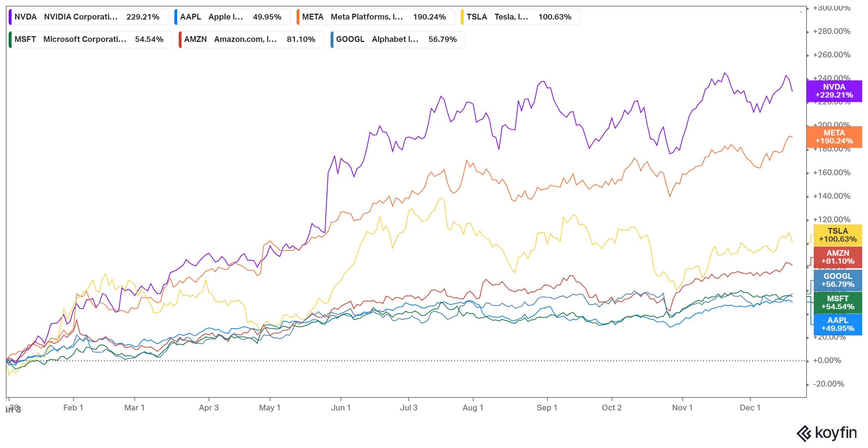Click the yellow TSLA +100.63% axis tag
The height and width of the screenshot is (448, 868).
pos(838,235)
